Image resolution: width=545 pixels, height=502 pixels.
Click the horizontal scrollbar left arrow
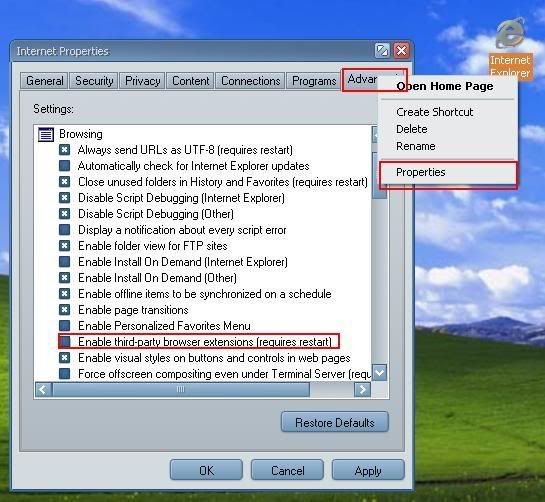pos(43,389)
